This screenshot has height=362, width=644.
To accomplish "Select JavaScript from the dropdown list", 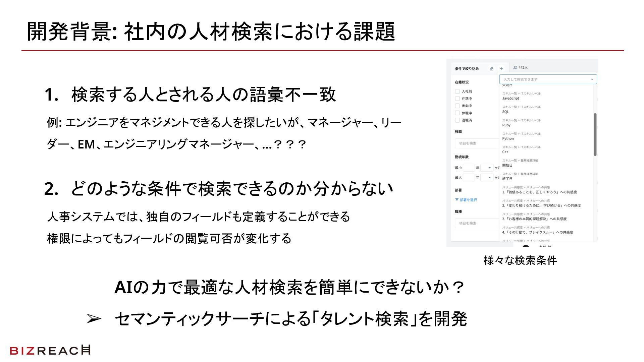I will (511, 98).
